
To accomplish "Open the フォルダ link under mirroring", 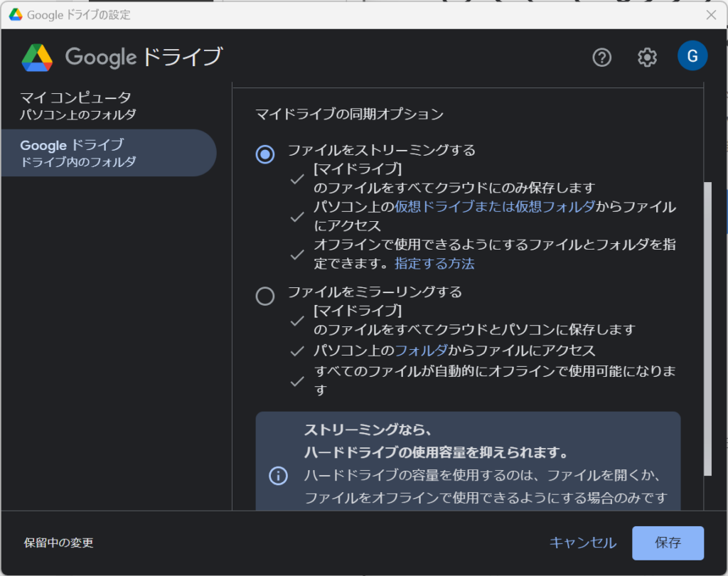I will (x=421, y=351).
